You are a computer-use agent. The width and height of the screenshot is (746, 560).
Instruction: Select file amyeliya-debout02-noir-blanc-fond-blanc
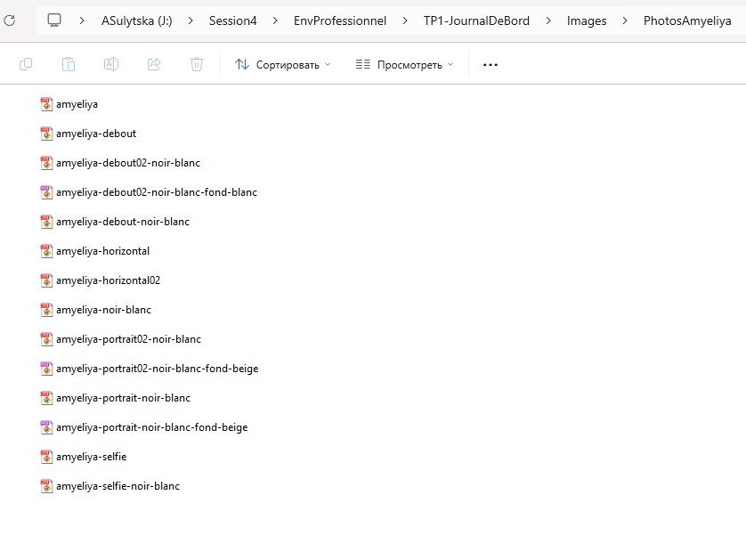click(x=156, y=192)
